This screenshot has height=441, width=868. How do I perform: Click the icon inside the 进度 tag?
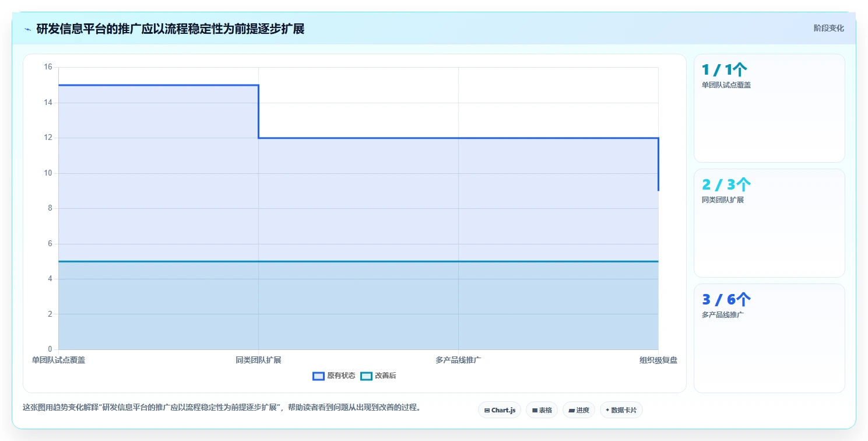coord(571,411)
